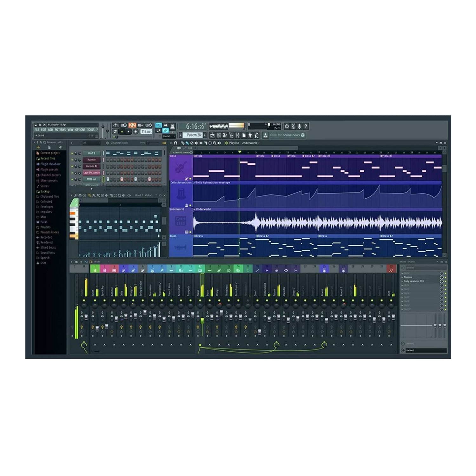Viewport: 476px width, 476px height.
Task: Click the metronome icon in the toolbar
Action: 173,125
